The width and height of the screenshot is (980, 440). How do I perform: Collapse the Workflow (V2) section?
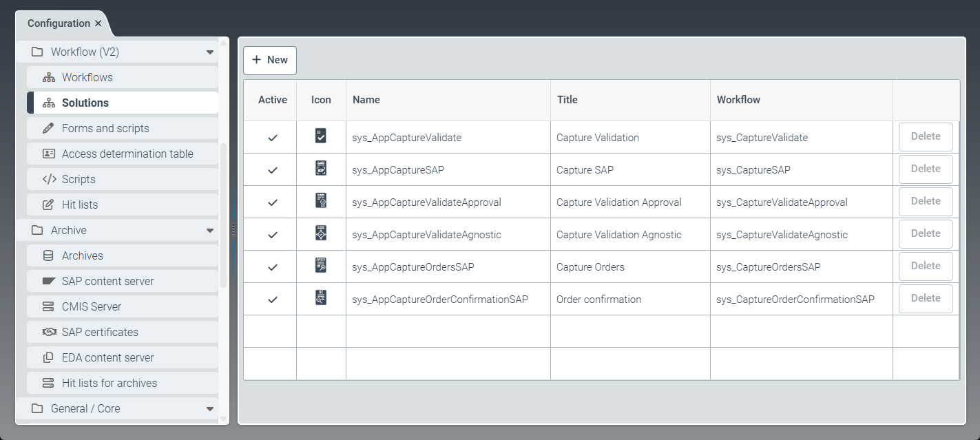[x=210, y=52]
